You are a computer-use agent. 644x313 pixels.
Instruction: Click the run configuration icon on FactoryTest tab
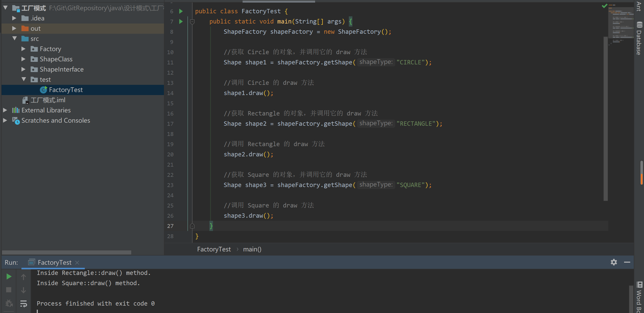32,262
